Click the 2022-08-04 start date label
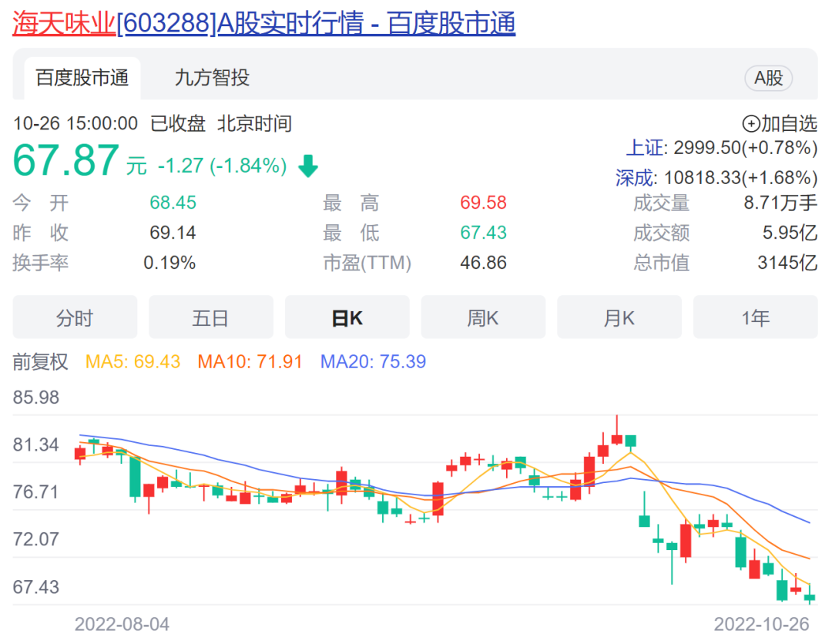 coord(122,625)
